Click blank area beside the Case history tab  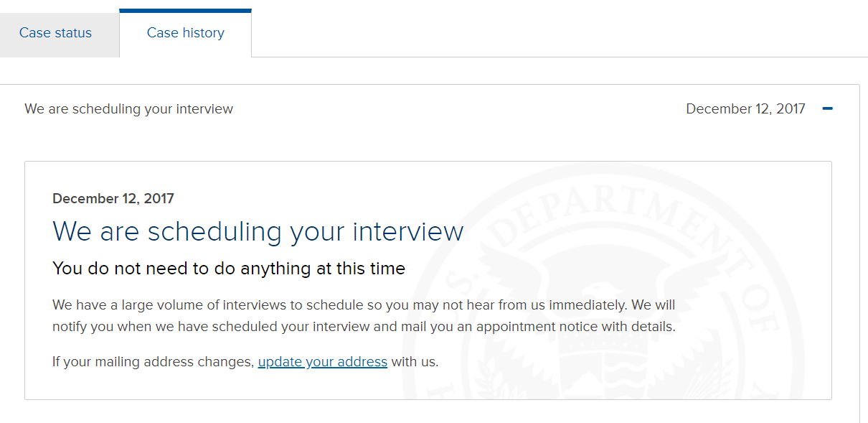click(x=560, y=32)
